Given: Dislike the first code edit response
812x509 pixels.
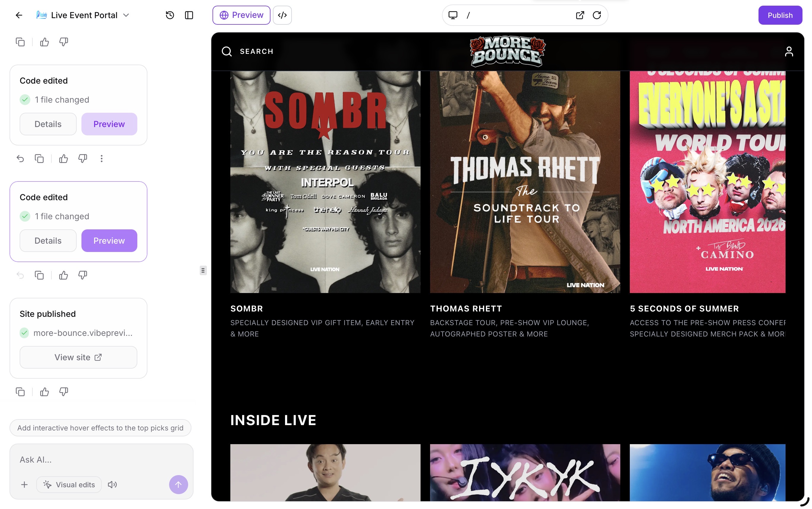Looking at the screenshot, I should (x=83, y=159).
